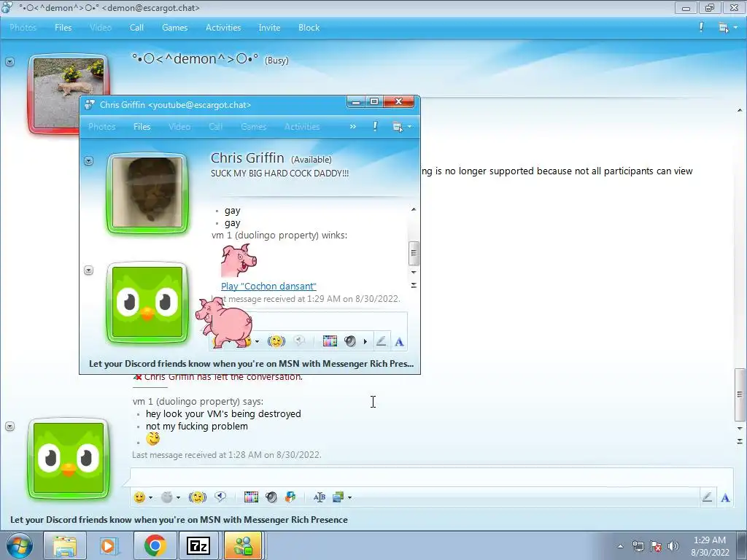
Task: Click Block in demon window menu
Action: (x=309, y=28)
